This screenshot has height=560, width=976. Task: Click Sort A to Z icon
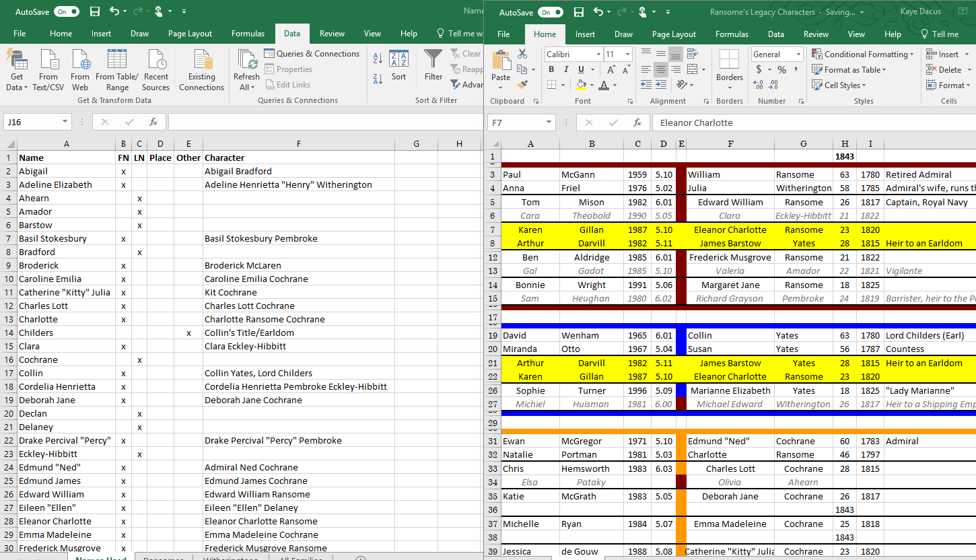[x=378, y=59]
